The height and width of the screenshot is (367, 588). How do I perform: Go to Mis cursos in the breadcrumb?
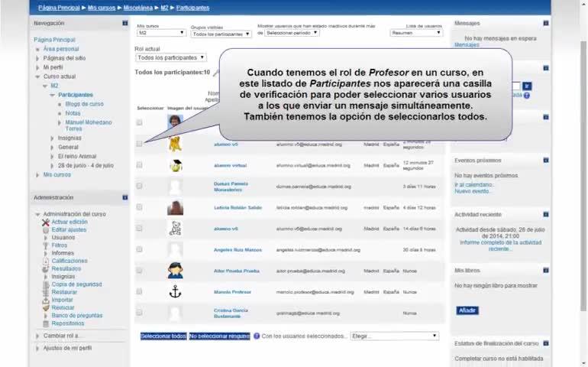tap(102, 8)
